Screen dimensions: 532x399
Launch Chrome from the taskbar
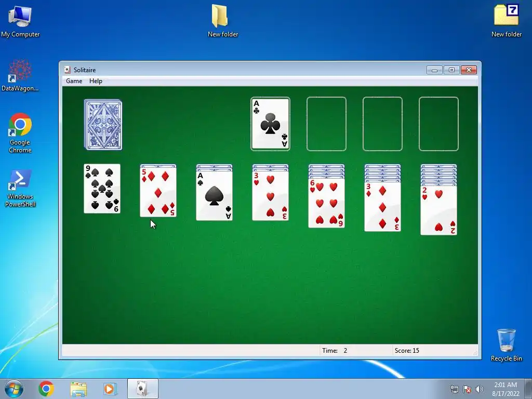pos(46,389)
